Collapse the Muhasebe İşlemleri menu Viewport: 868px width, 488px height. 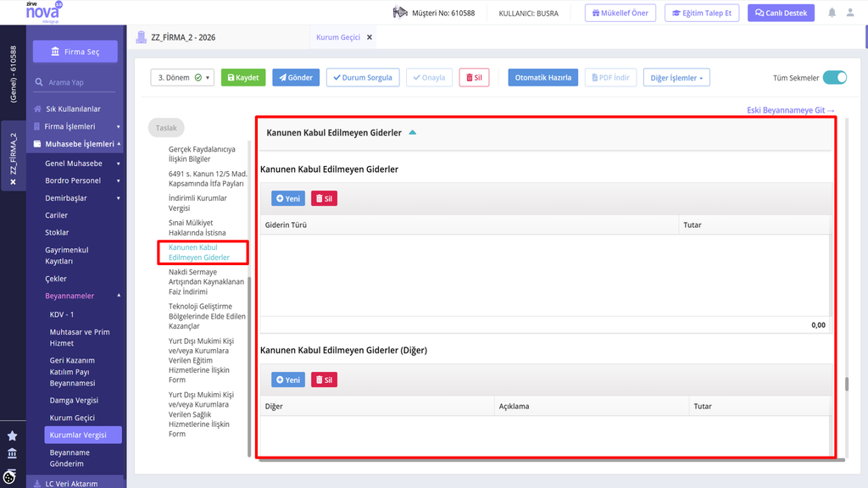pos(119,144)
